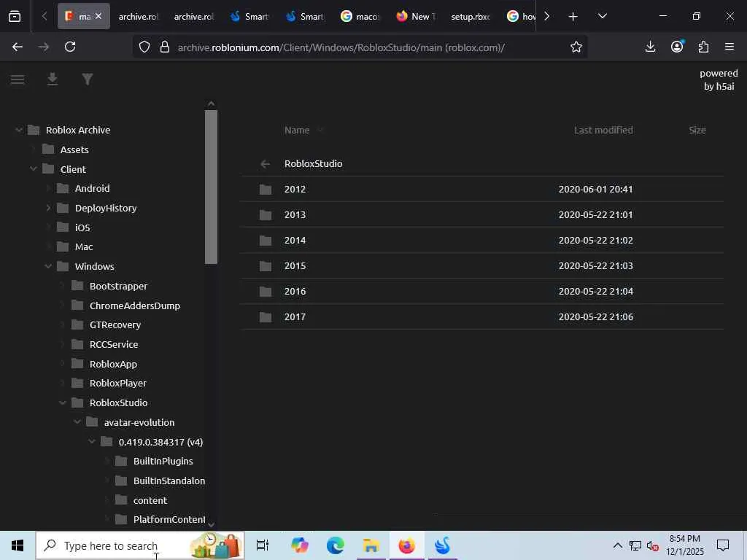Switch to first Smart tab
Viewport: 747px width, 560px height.
tap(249, 17)
